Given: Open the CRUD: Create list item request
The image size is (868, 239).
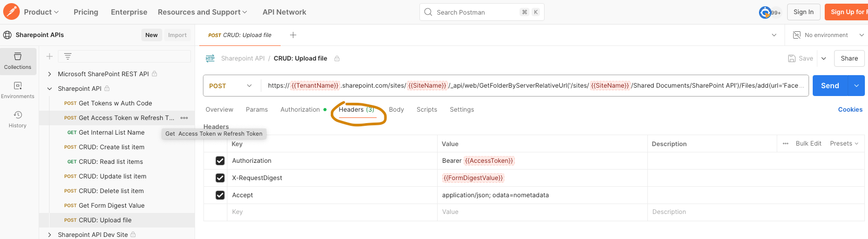Looking at the screenshot, I should pyautogui.click(x=111, y=147).
